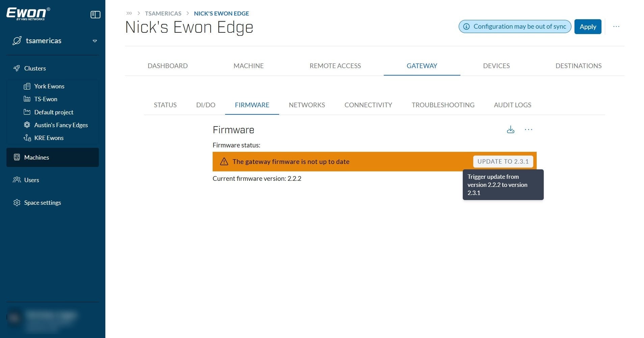Select the FIRMWARE sub-tab

pyautogui.click(x=252, y=105)
